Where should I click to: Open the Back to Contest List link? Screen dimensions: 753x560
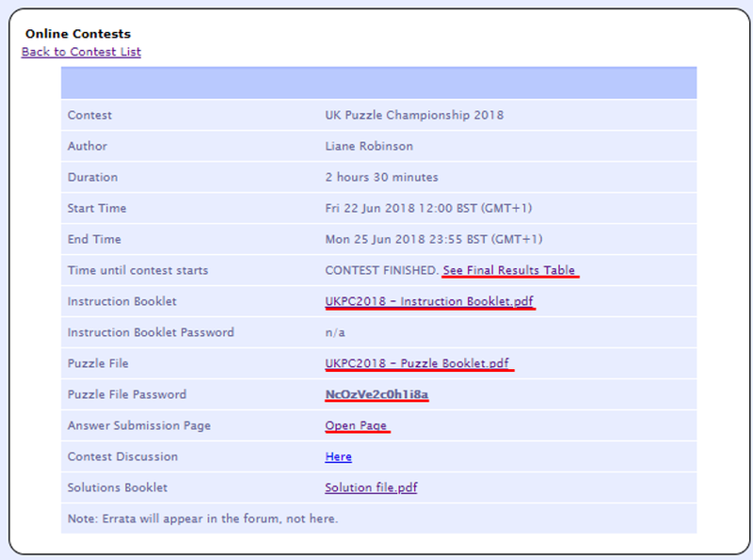click(x=81, y=52)
